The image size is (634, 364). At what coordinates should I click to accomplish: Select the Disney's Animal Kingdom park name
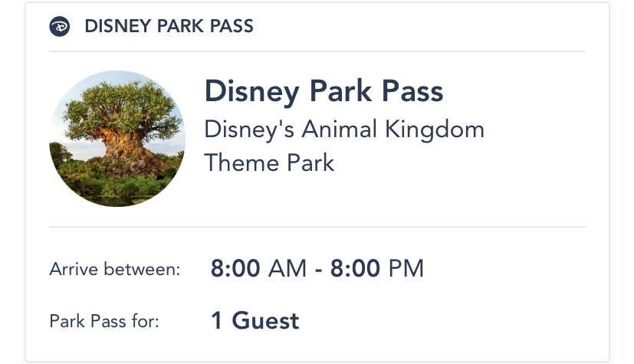344,129
